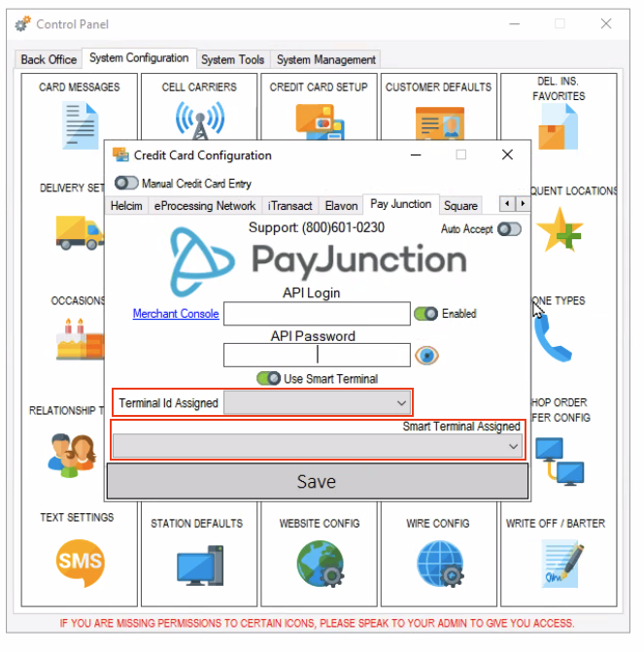
Task: Open Shop Order Transfer Config computers icon
Action: (x=559, y=462)
